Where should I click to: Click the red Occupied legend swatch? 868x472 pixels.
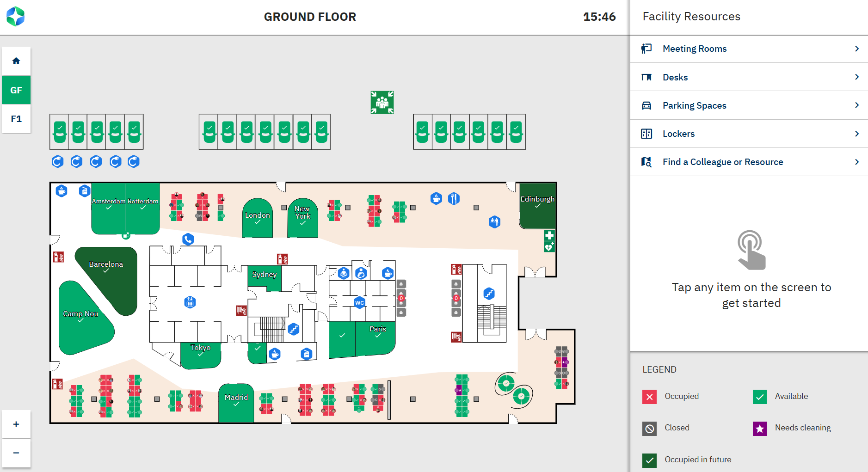pos(649,397)
